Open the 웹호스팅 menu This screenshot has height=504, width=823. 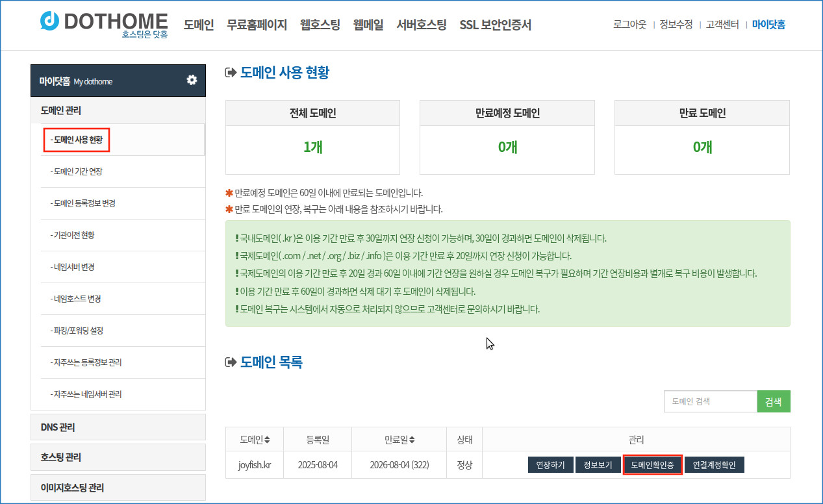pos(320,25)
